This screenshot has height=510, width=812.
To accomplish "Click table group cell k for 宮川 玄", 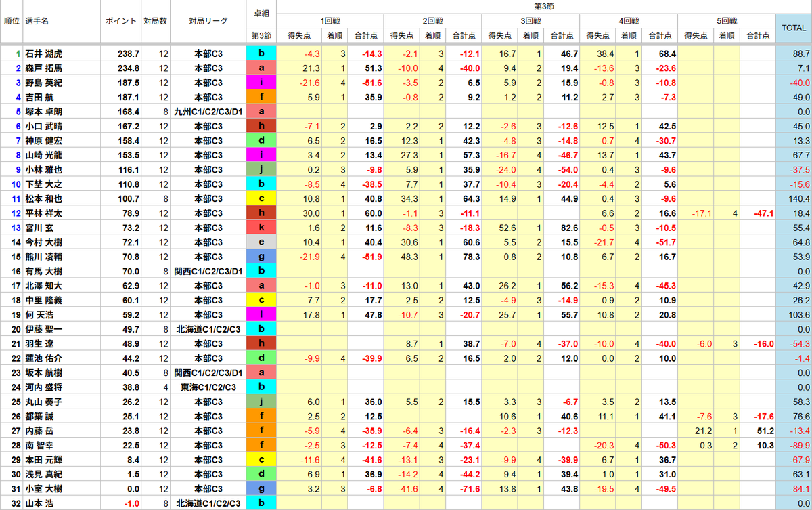I will pos(261,228).
